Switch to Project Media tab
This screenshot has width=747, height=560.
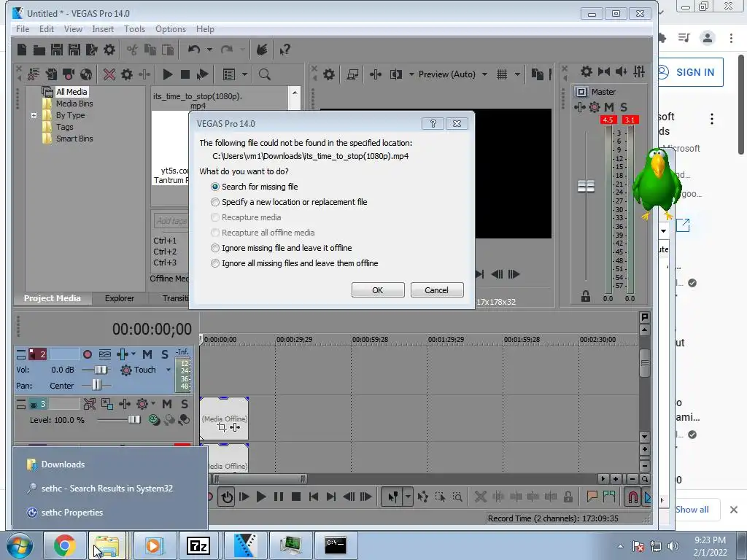(x=53, y=298)
